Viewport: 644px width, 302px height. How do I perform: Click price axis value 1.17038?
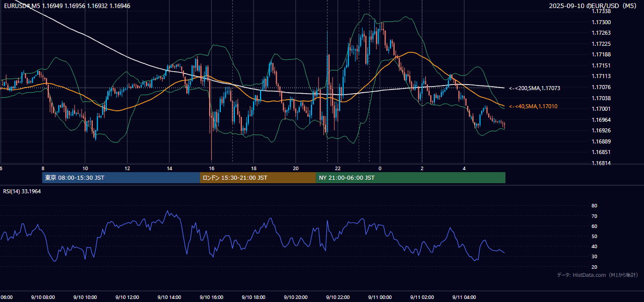click(601, 98)
